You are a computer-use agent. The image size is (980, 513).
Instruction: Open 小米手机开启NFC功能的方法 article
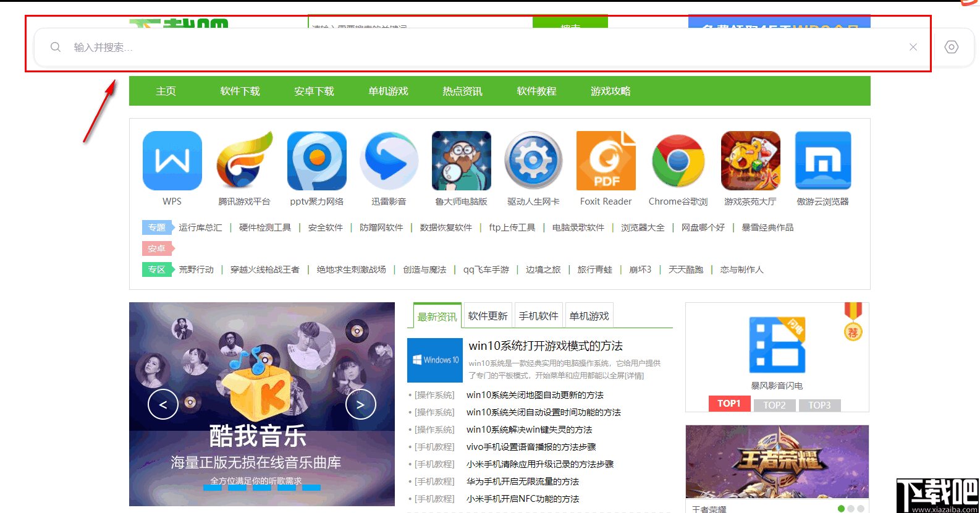click(523, 499)
